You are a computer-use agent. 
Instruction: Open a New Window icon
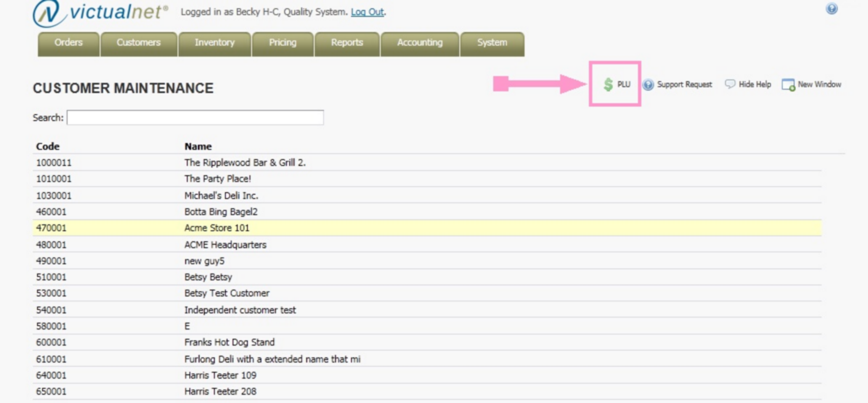coord(788,85)
